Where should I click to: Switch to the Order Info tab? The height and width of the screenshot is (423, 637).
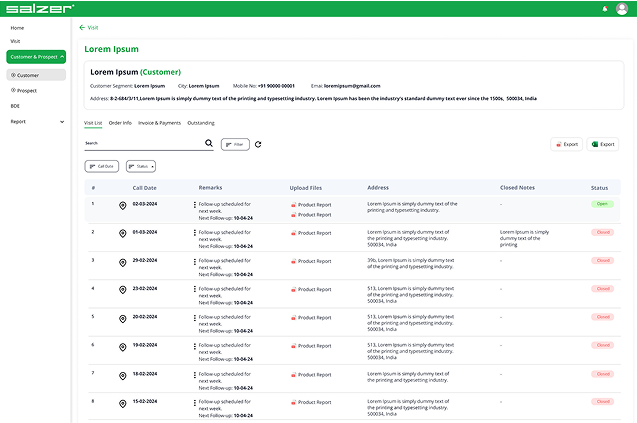click(x=120, y=123)
